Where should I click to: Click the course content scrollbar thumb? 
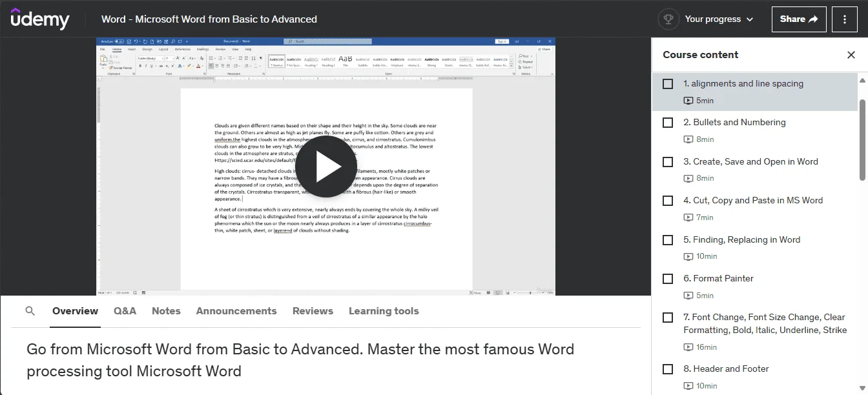[x=863, y=140]
